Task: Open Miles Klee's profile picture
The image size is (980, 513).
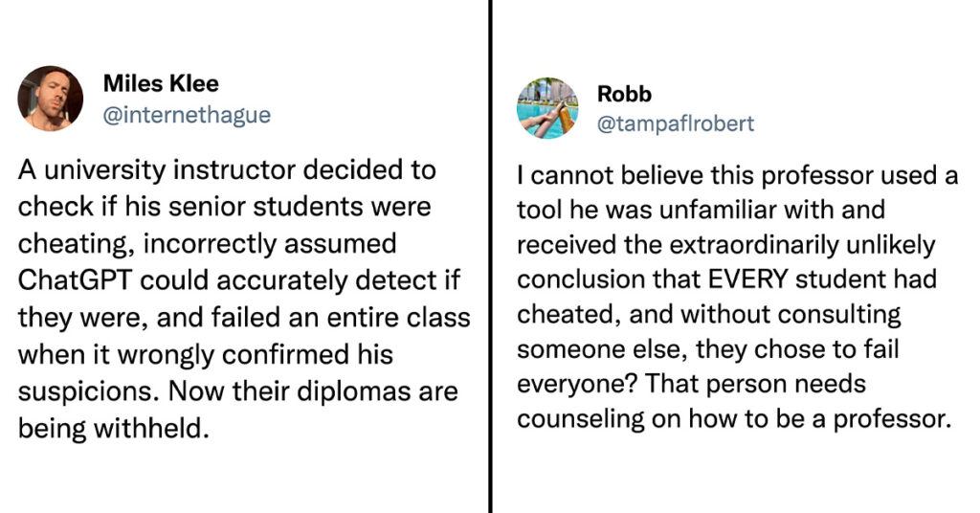Action: [x=50, y=98]
